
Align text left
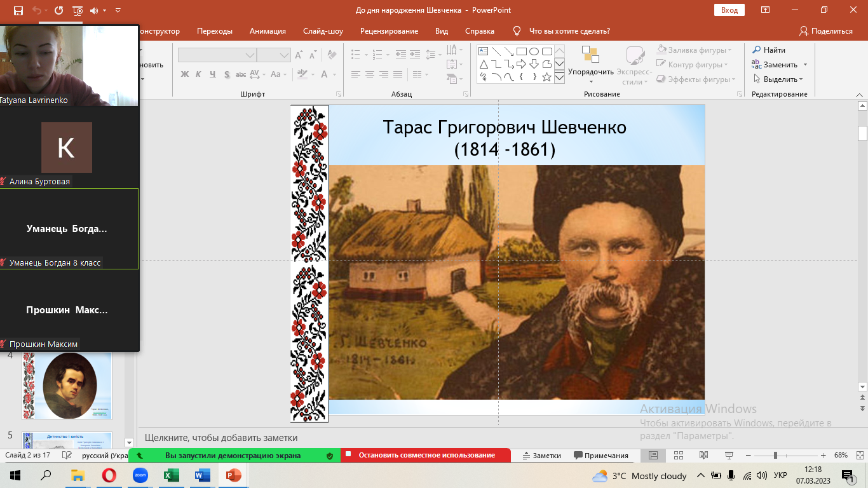[x=356, y=74]
